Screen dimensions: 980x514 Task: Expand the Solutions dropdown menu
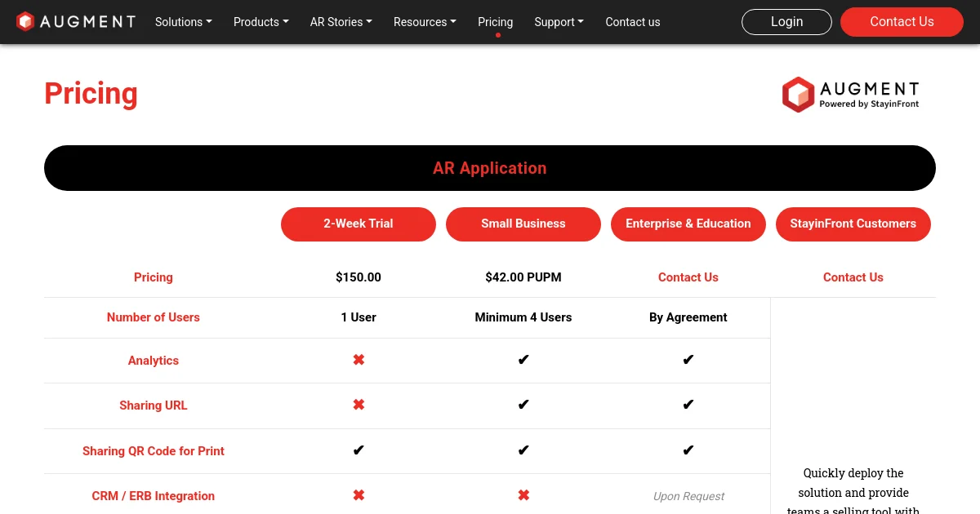point(184,22)
